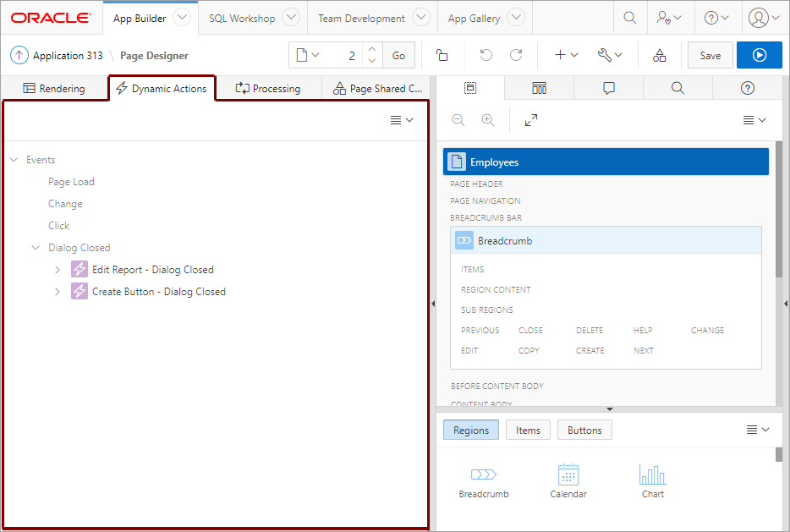Click the page number field
The height and width of the screenshot is (532, 790).
click(x=344, y=55)
